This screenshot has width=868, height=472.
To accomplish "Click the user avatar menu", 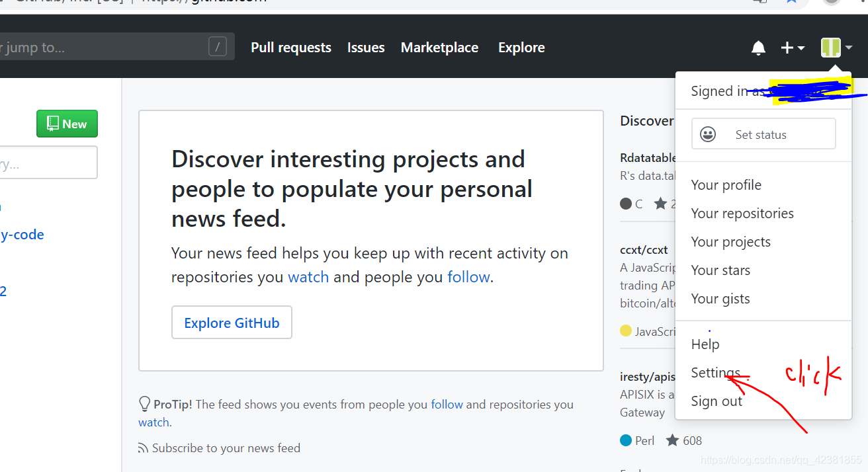I will coord(836,48).
